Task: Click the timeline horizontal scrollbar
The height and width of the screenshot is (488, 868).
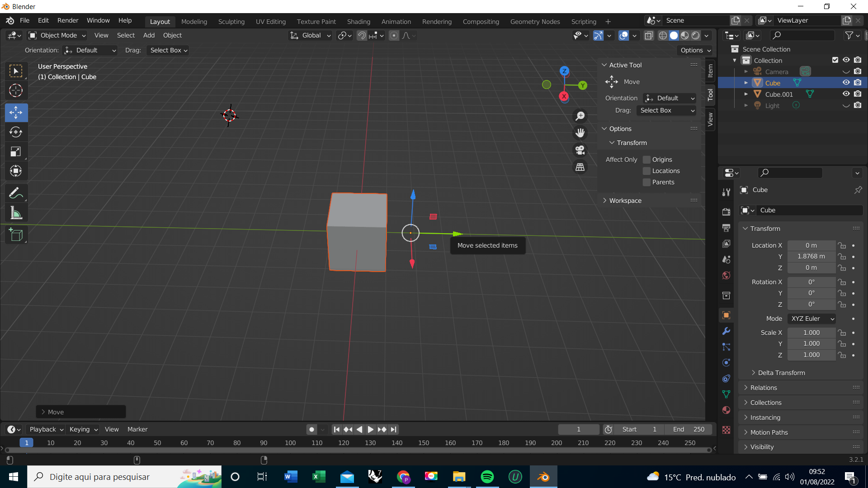Action: click(x=357, y=450)
